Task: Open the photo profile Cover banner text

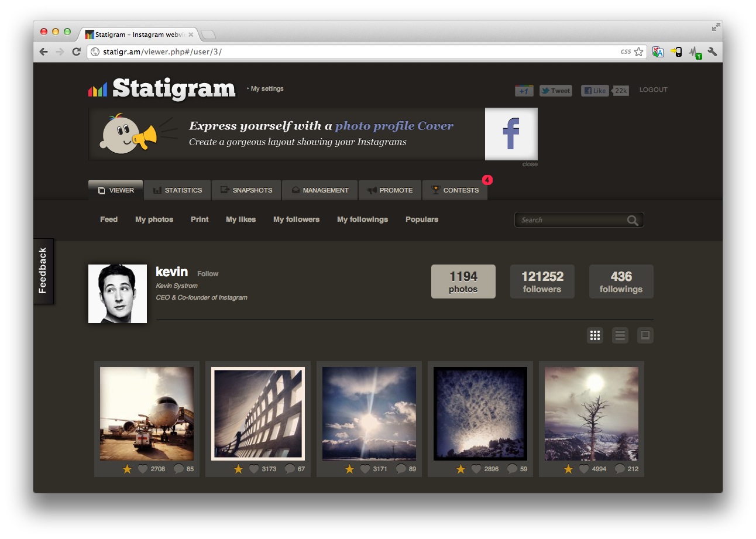Action: [x=394, y=126]
